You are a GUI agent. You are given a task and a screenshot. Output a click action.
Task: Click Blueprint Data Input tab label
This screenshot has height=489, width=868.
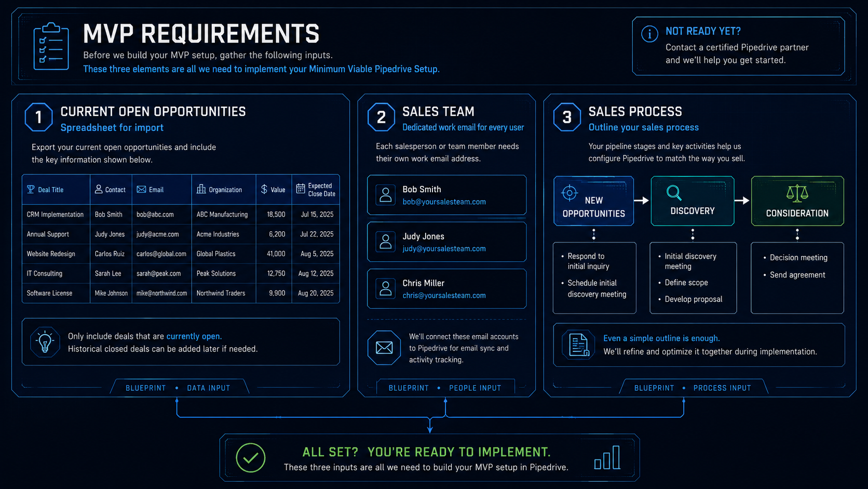coord(178,388)
